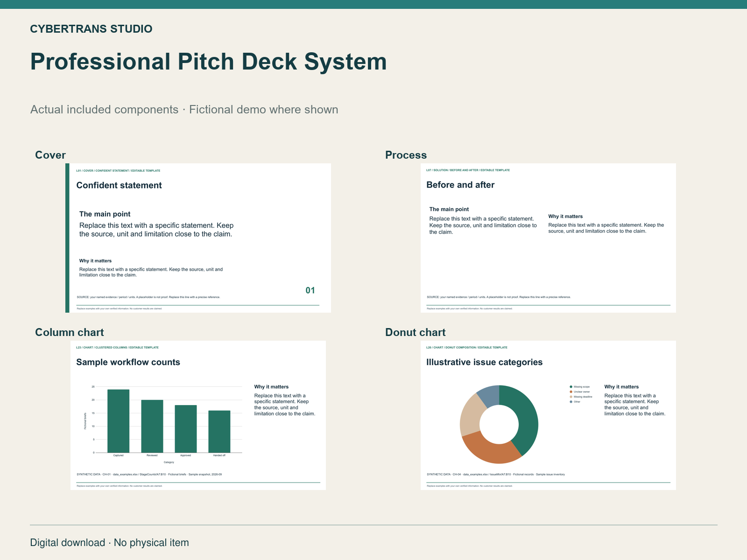The height and width of the screenshot is (560, 747).
Task: Click the 'L07 / SOLUTION' breadcrumb line
Action: coord(468,170)
